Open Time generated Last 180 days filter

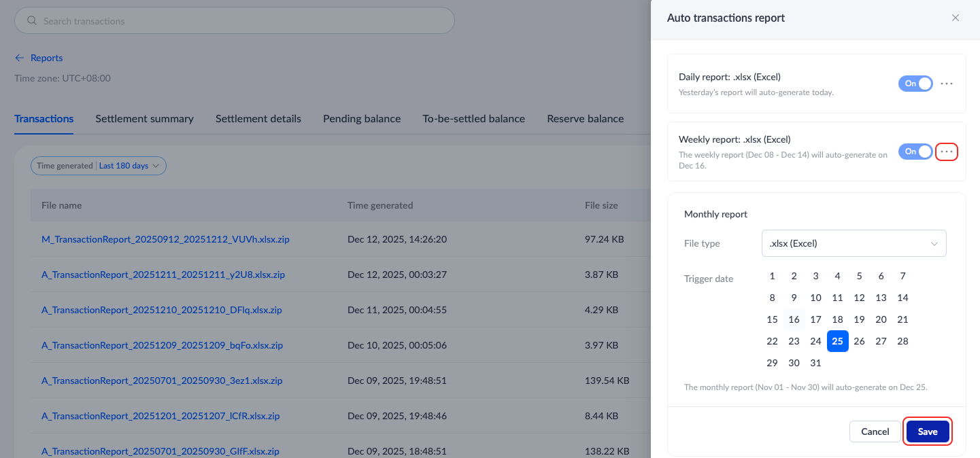pyautogui.click(x=99, y=166)
